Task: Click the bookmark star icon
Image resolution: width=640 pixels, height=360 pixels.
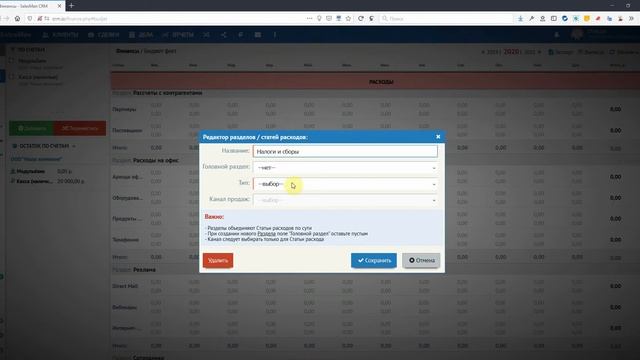Action: click(348, 19)
